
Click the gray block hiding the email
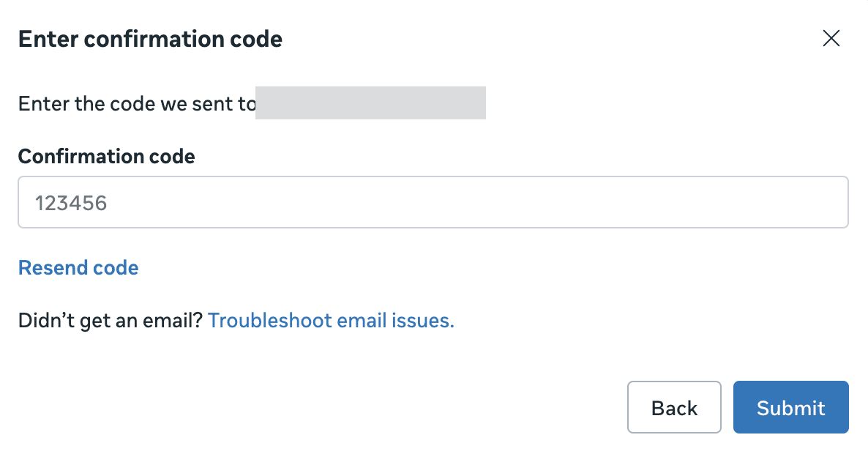[370, 103]
